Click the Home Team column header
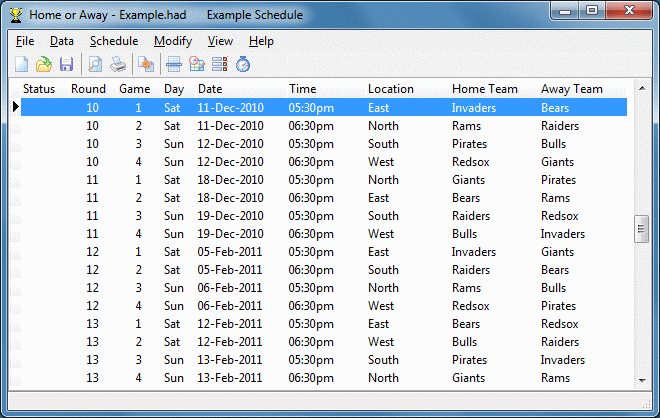Viewport: 660px width, 418px height. click(485, 89)
